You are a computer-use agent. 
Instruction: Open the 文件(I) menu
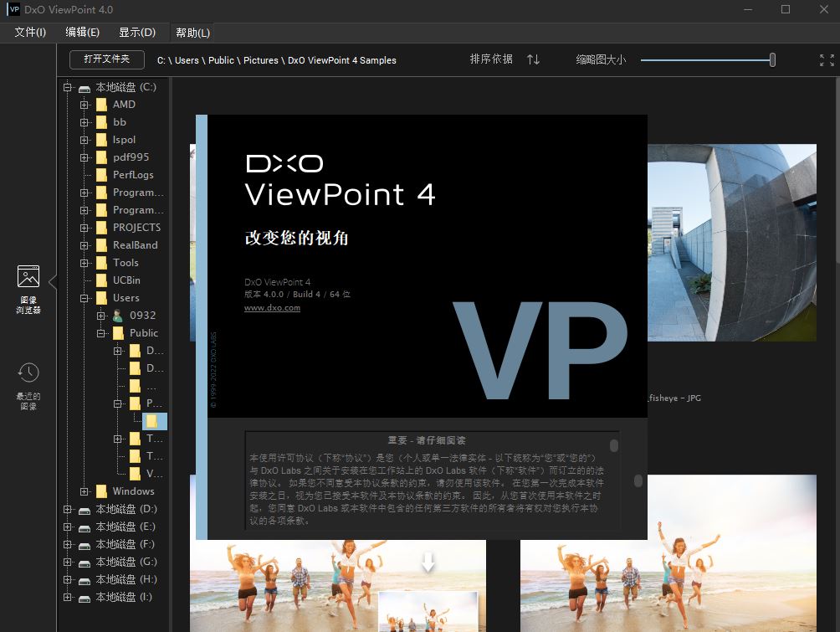29,32
